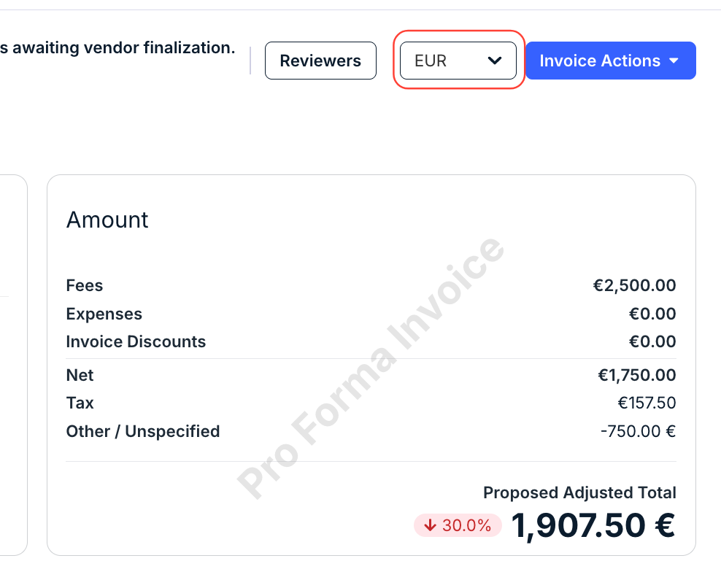Click the awaiting vendor finalization status text
The width and height of the screenshot is (721, 588).
117,48
